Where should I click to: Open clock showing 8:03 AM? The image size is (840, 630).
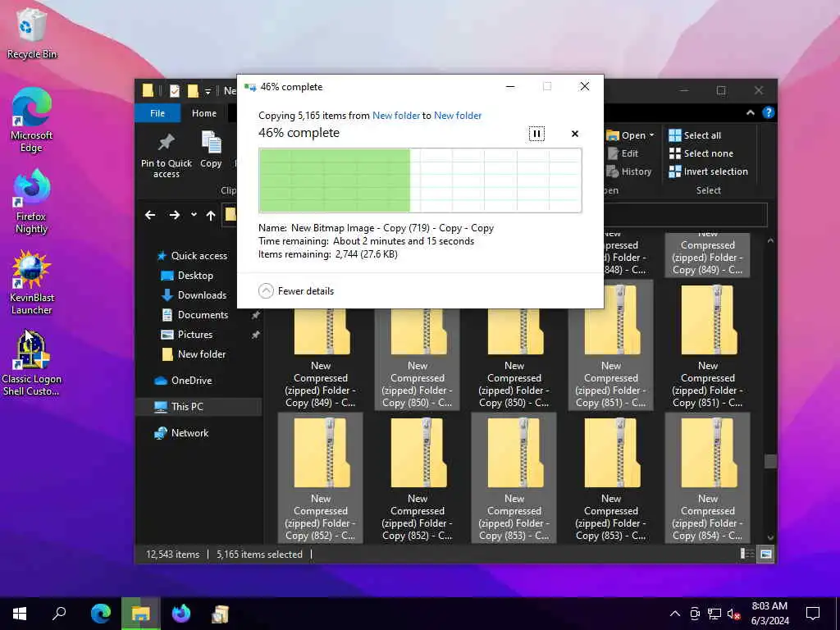click(769, 614)
